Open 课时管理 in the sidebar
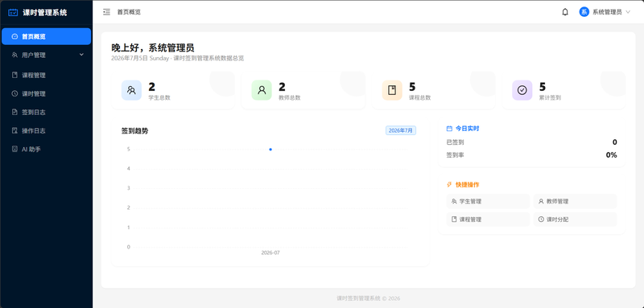The image size is (644, 308). coord(47,93)
